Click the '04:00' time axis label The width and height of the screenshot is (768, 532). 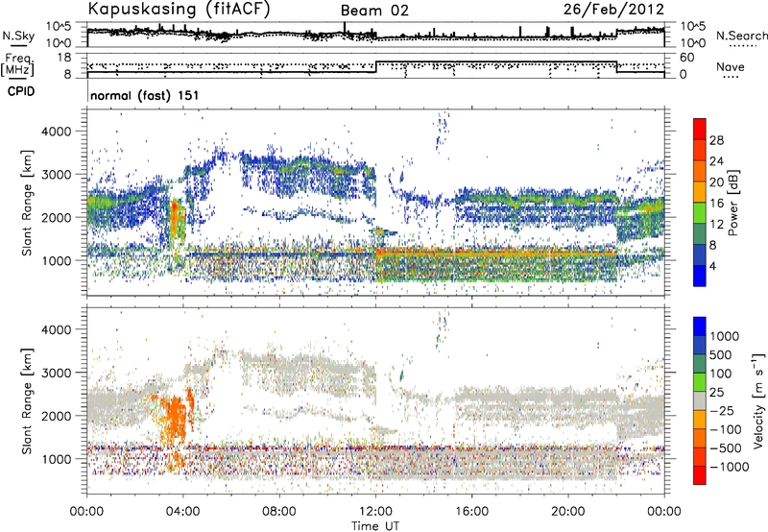click(x=182, y=512)
